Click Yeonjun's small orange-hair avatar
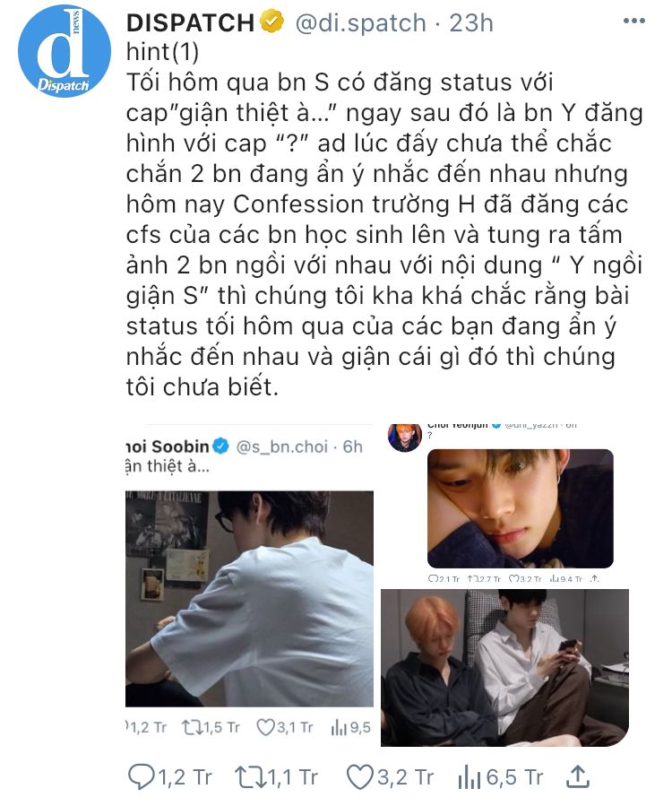 pyautogui.click(x=405, y=438)
